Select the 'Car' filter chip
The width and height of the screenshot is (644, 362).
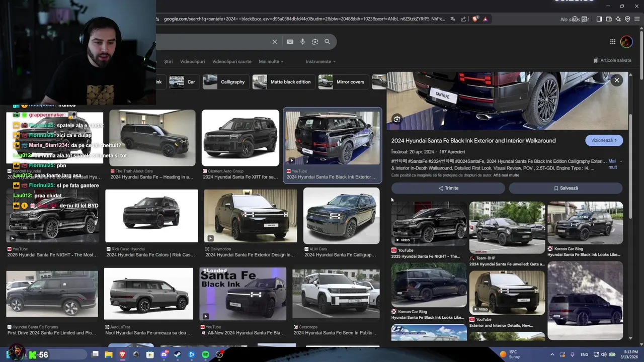(184, 82)
